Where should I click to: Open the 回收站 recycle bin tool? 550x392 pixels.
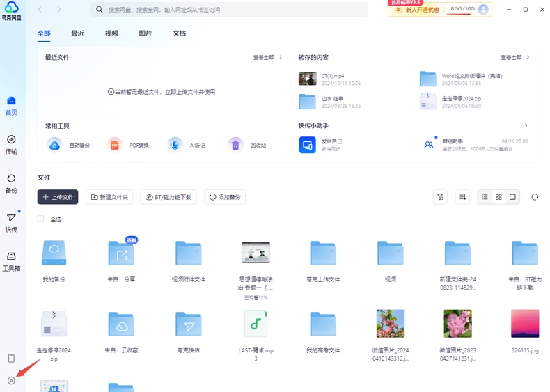235,145
